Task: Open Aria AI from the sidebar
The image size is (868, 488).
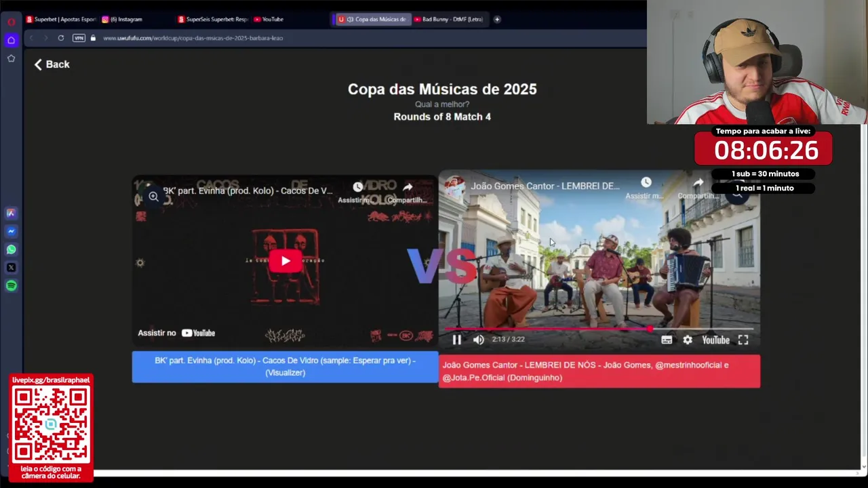Action: (11, 213)
